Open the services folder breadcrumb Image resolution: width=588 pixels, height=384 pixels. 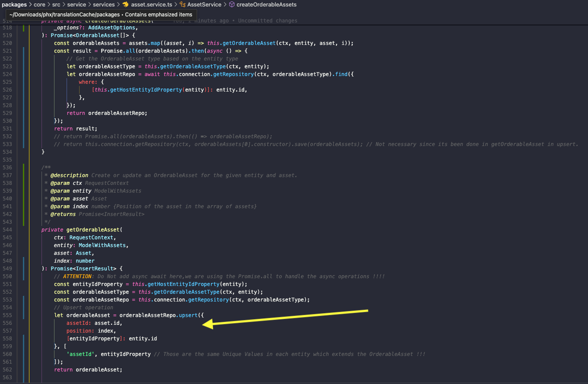[104, 4]
